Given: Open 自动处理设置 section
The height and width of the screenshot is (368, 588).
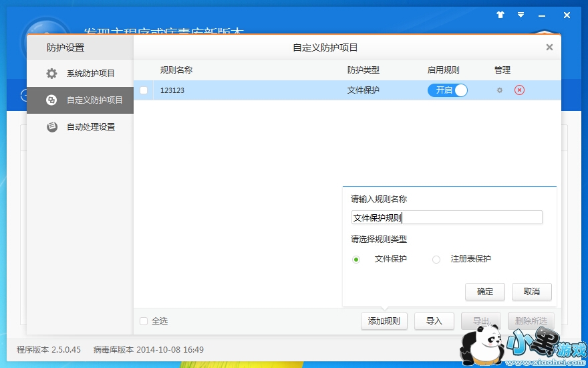Looking at the screenshot, I should pos(80,127).
